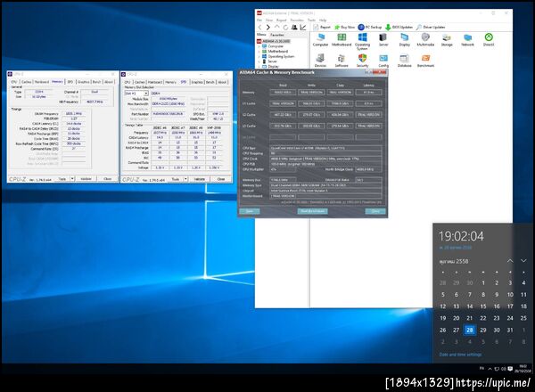Open the Server category icon in AIDA64
This screenshot has width=535, height=392.
pyautogui.click(x=383, y=39)
